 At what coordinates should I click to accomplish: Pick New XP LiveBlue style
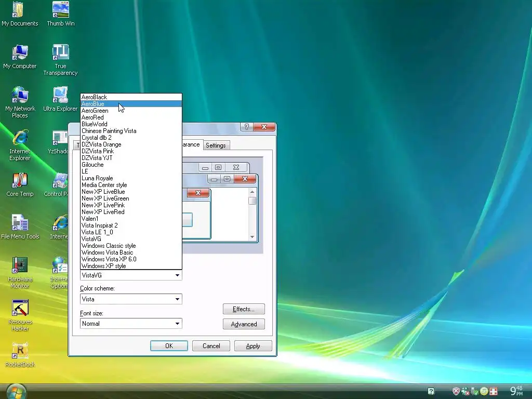point(131,192)
